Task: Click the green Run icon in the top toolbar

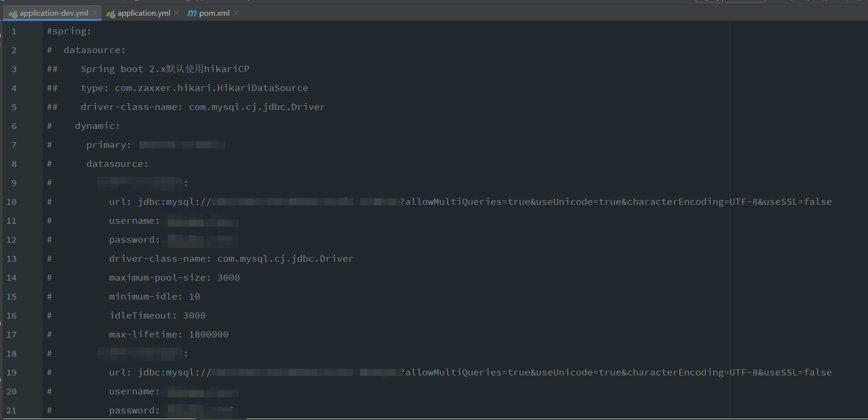Action: 808,1
